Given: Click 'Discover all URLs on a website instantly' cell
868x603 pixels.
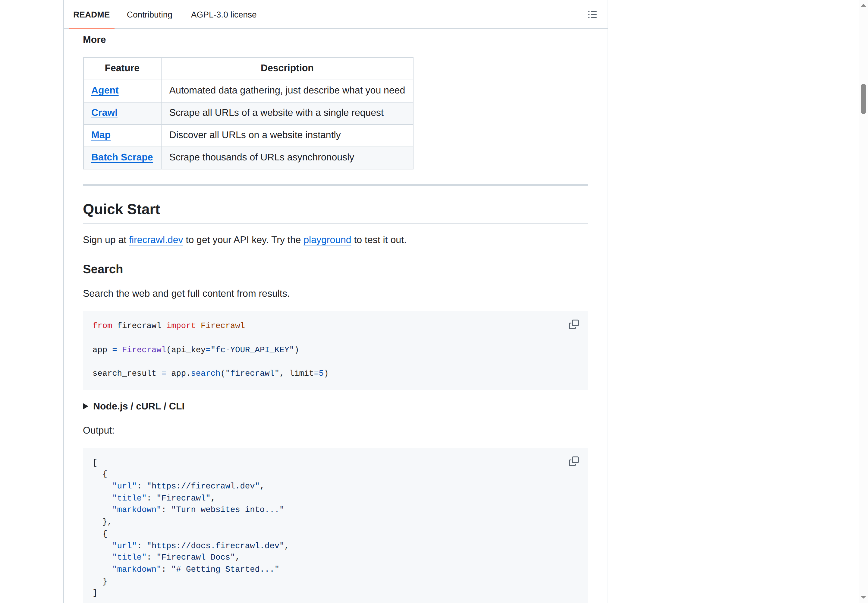Looking at the screenshot, I should pos(287,135).
